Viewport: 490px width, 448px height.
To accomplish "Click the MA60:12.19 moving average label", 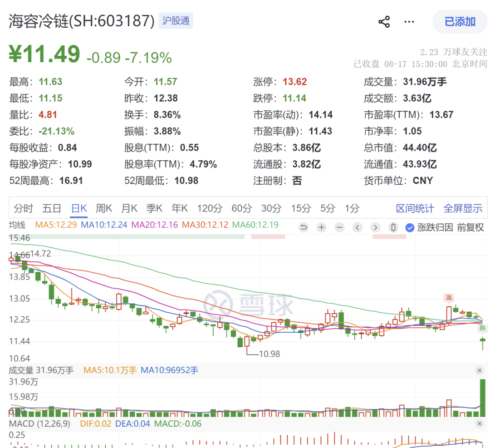I will pos(255,225).
